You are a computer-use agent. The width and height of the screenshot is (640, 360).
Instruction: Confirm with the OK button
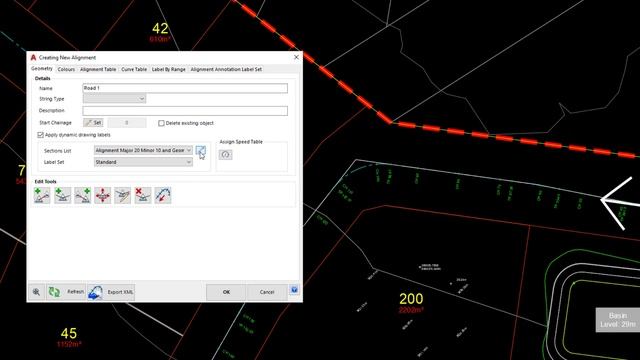click(226, 292)
